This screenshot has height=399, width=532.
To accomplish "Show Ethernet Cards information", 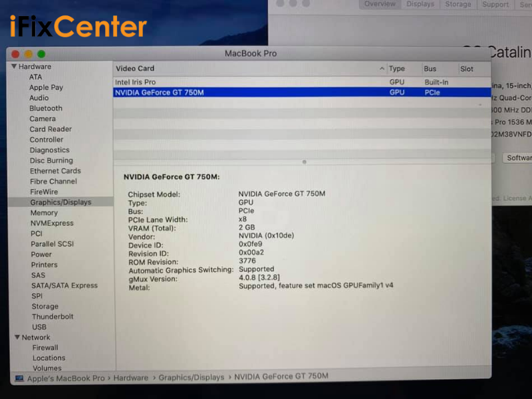I will click(55, 171).
